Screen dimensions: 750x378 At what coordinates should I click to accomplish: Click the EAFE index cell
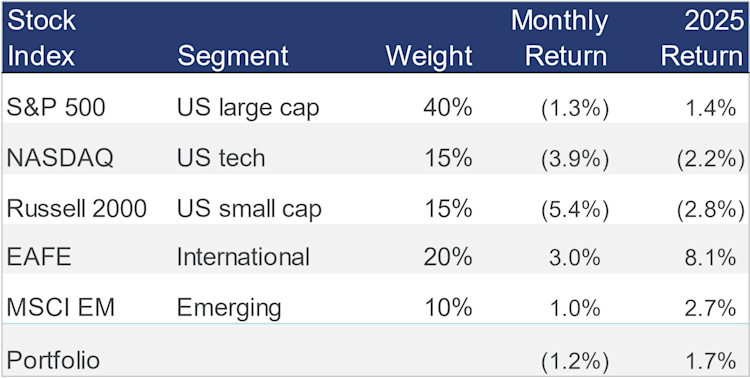[39, 257]
